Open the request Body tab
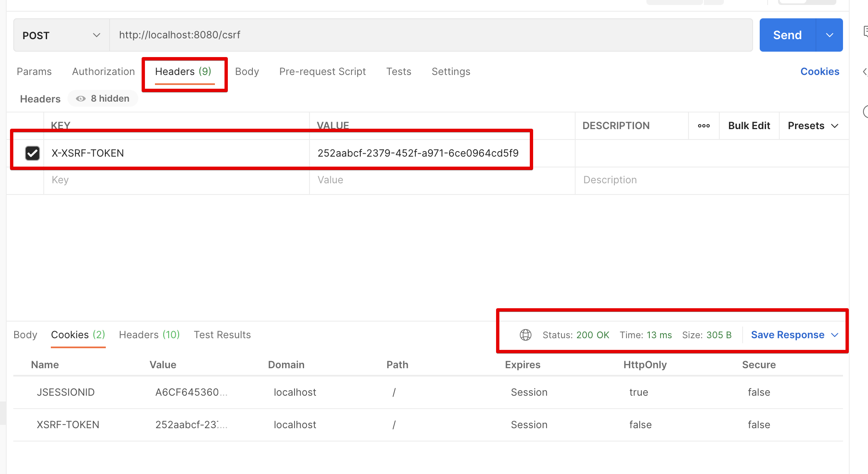 click(x=247, y=72)
